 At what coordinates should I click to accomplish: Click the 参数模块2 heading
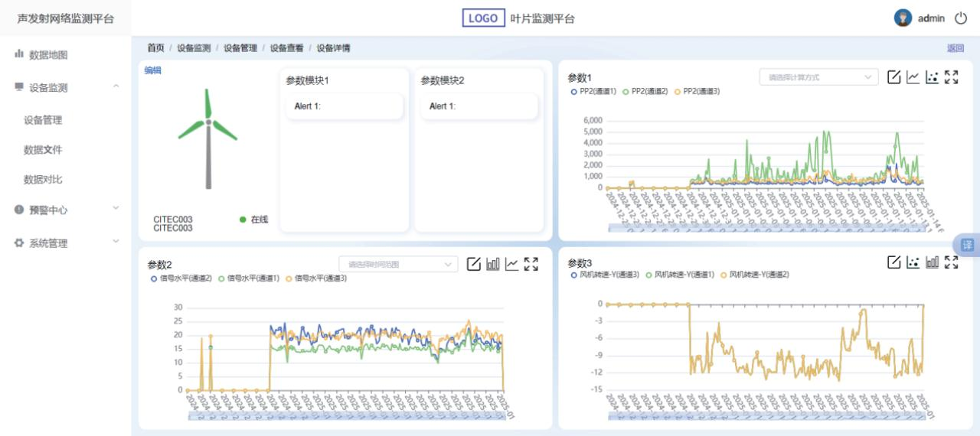click(443, 80)
